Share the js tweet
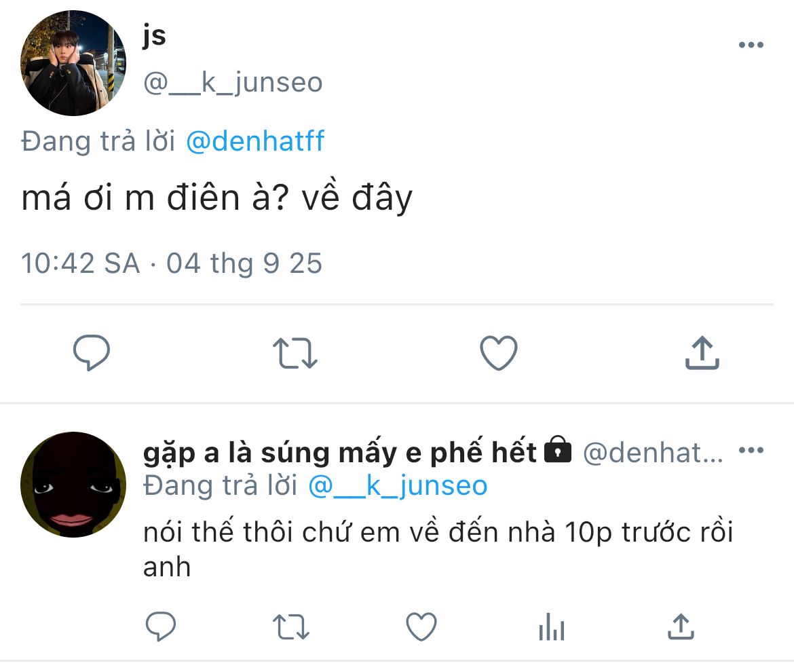794x672 pixels. point(702,354)
